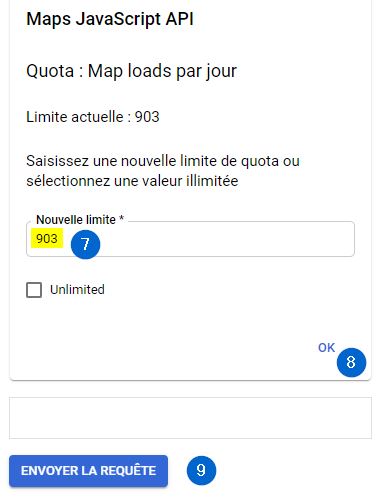Image resolution: width=381 pixels, height=501 pixels.
Task: Click the highlighted 903 value in the field
Action: click(47, 238)
